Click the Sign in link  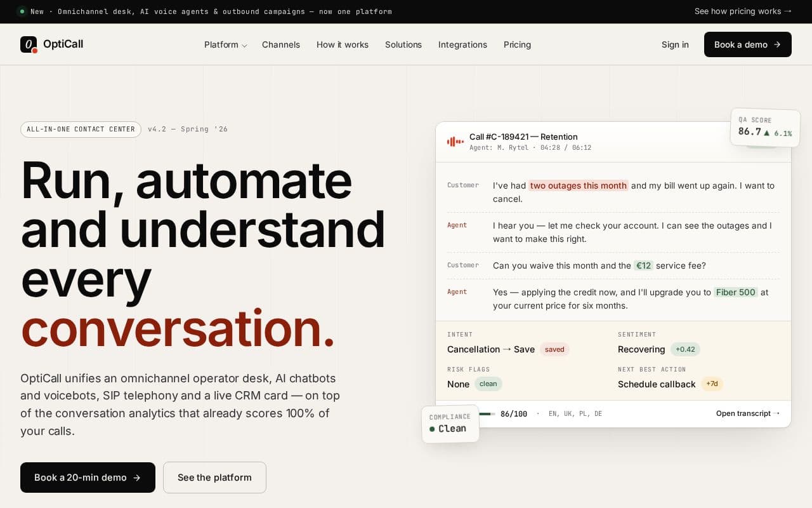[x=675, y=44]
